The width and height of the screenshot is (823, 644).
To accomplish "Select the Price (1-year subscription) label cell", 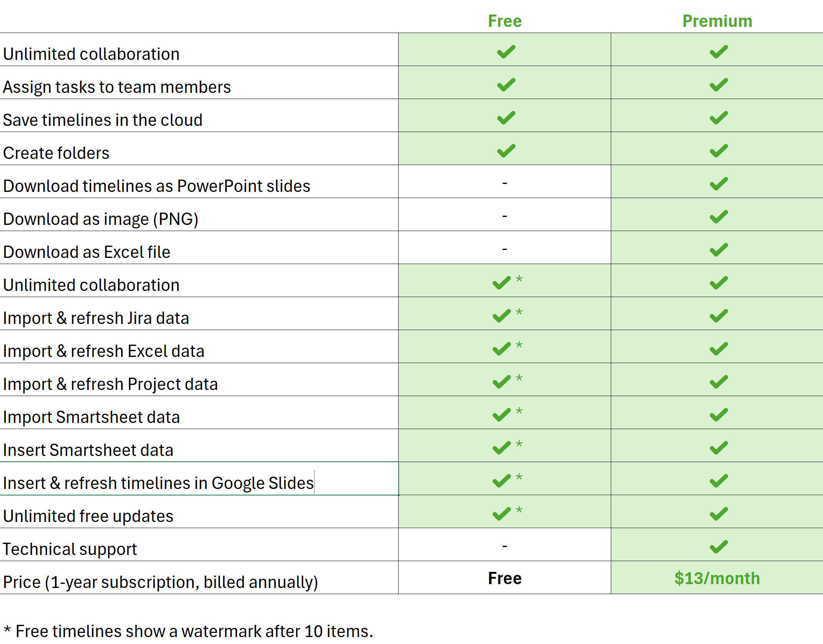I will pos(199,578).
